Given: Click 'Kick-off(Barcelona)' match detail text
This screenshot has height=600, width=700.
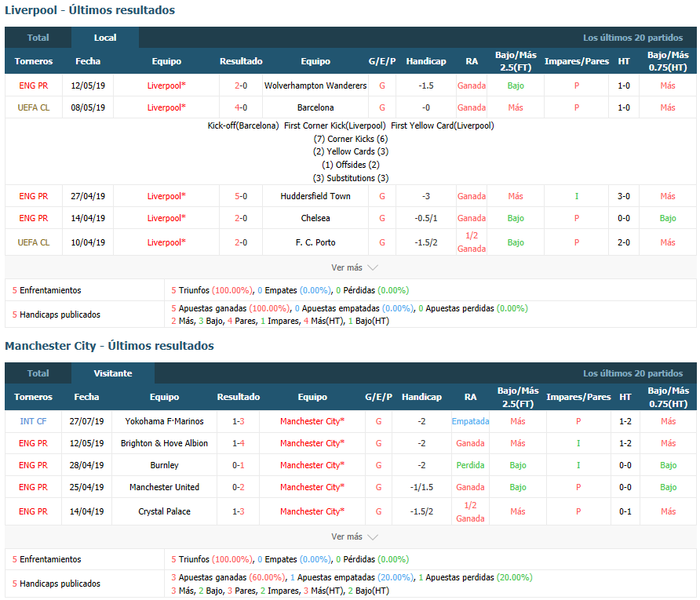Looking at the screenshot, I should (x=243, y=125).
